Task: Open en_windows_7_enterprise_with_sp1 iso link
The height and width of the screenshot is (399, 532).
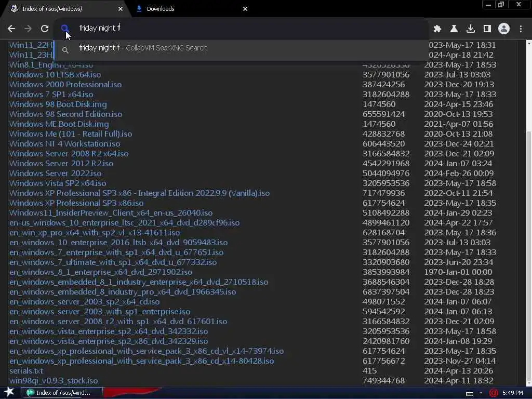Action: (x=116, y=252)
